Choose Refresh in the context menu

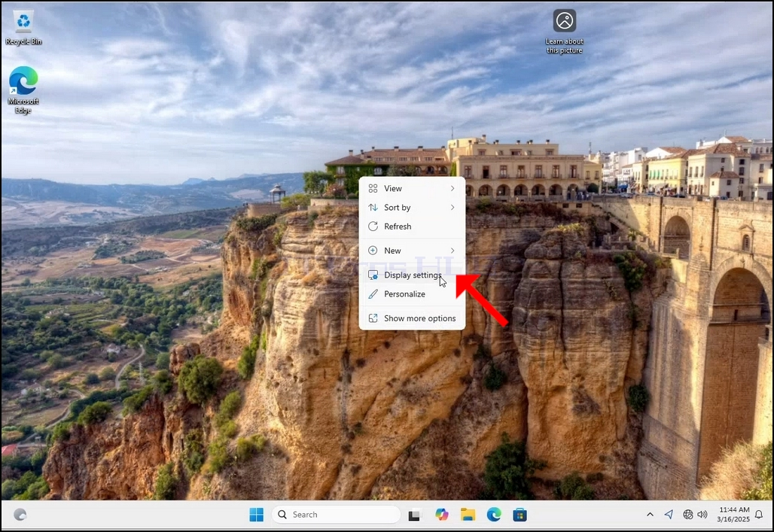point(412,226)
